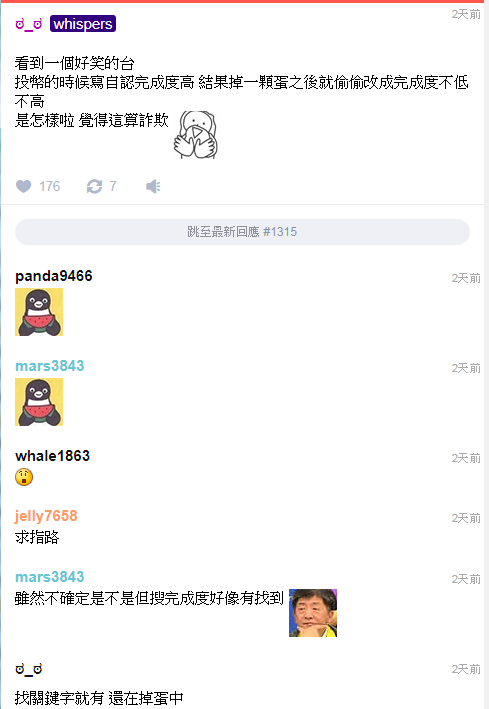Click panda9466's penguin watermelon sticker
Image resolution: width=489 pixels, height=709 pixels.
[x=39, y=312]
